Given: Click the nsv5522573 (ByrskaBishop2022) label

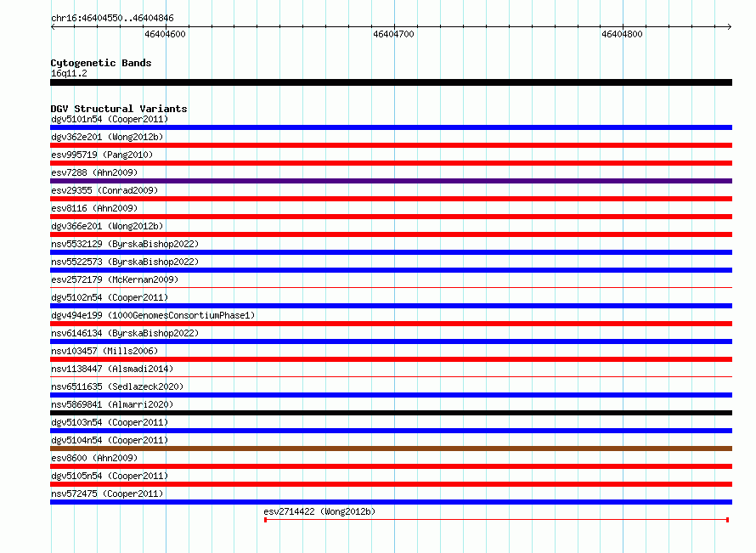Looking at the screenshot, I should [x=125, y=262].
